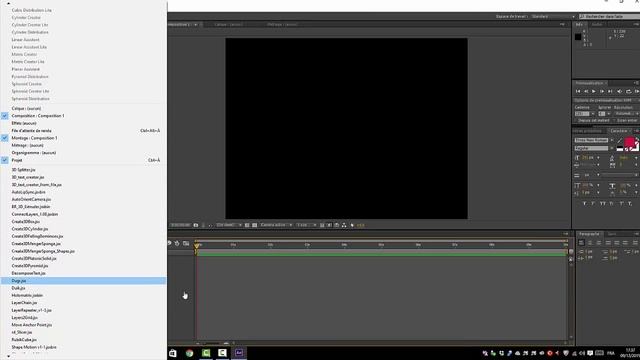Select the DecomposeText.jsx script
Viewport: 640px width, 360px height.
[83, 273]
